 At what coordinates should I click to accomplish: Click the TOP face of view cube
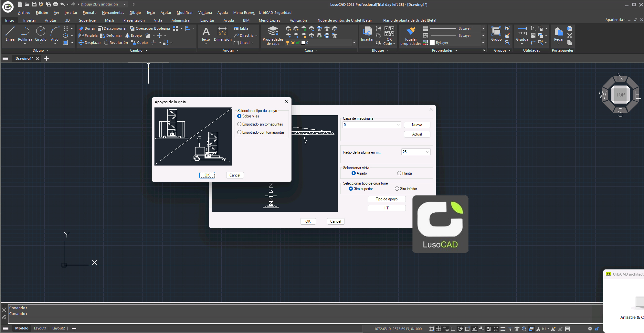pyautogui.click(x=620, y=95)
